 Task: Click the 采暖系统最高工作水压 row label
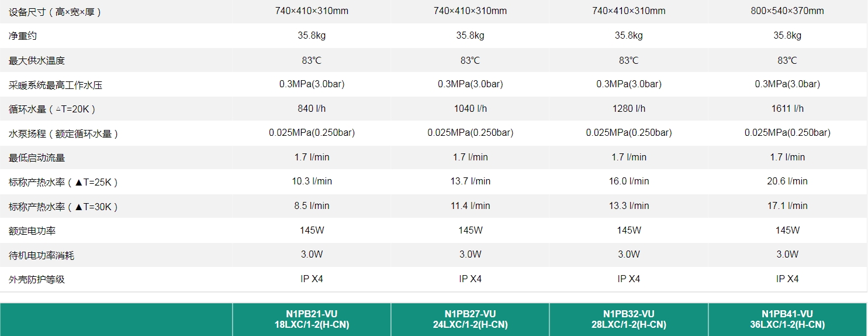(56, 85)
